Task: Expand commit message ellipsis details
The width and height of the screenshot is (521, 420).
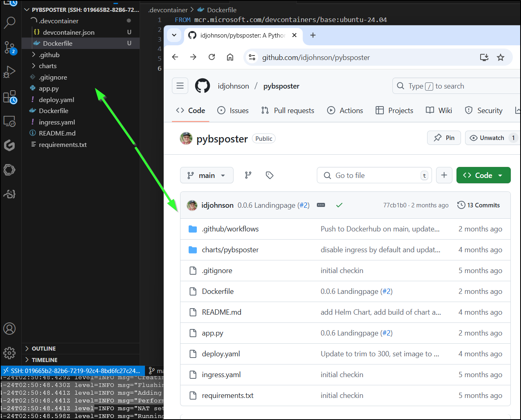Action: 321,205
